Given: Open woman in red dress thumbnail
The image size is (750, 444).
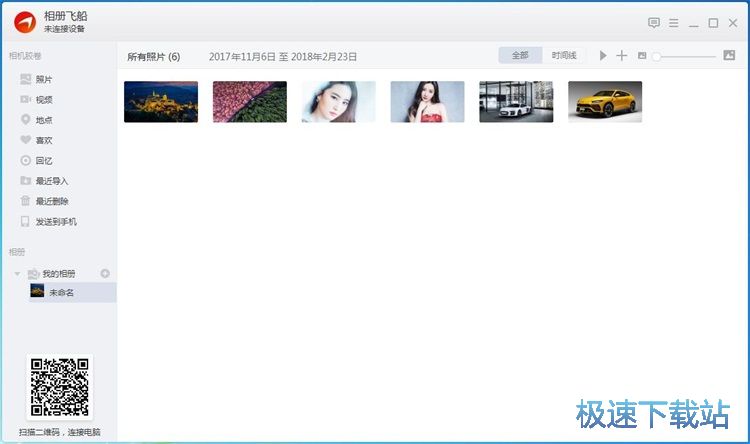Looking at the screenshot, I should point(427,101).
